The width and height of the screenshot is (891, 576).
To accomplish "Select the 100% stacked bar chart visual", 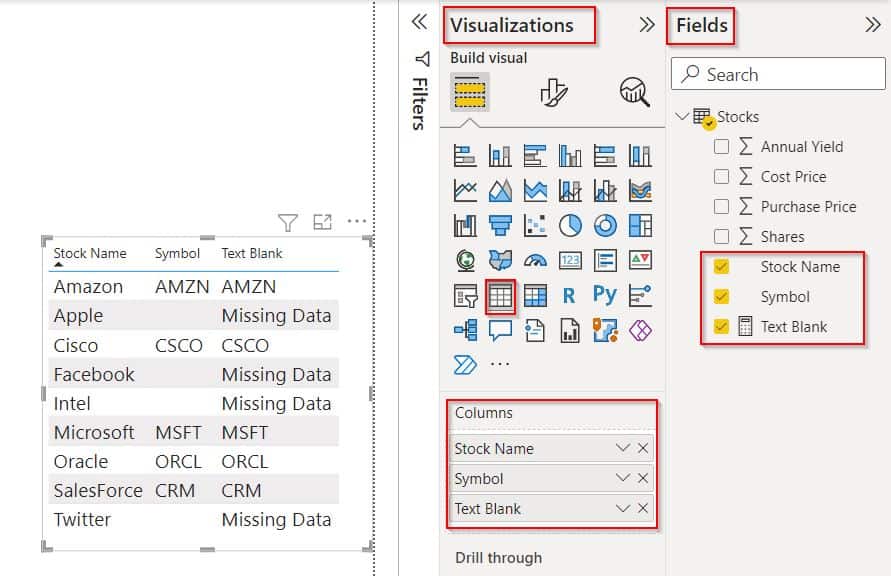I will pyautogui.click(x=605, y=155).
